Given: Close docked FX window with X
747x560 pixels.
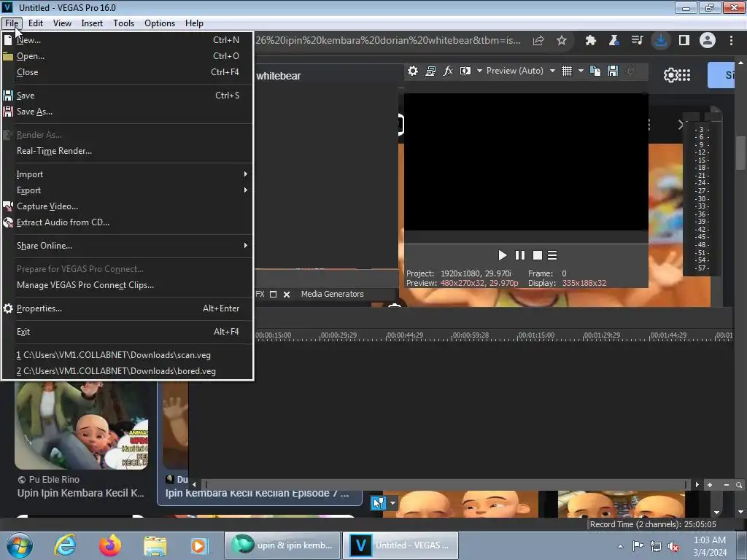Looking at the screenshot, I should 287,295.
